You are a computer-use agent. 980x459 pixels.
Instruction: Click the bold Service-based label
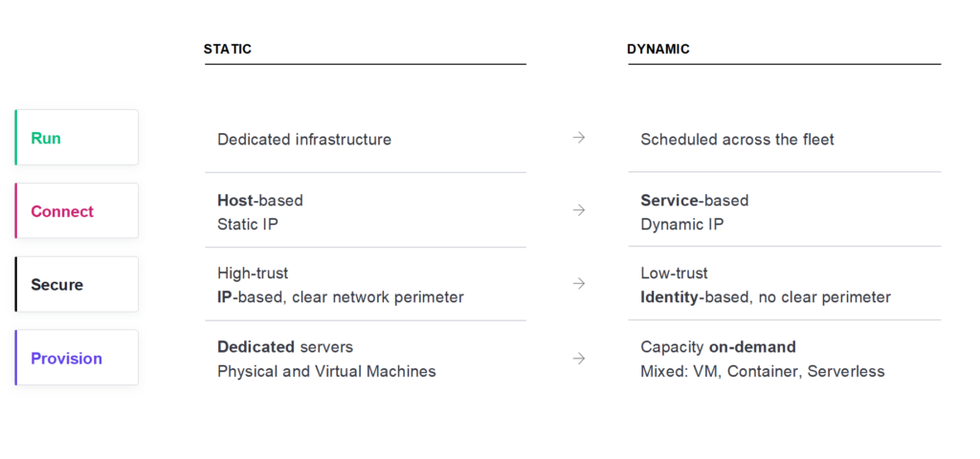695,201
